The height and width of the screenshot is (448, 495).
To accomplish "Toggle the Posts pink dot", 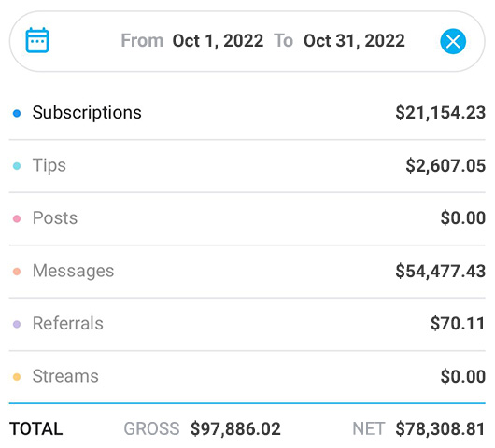I will tap(17, 218).
